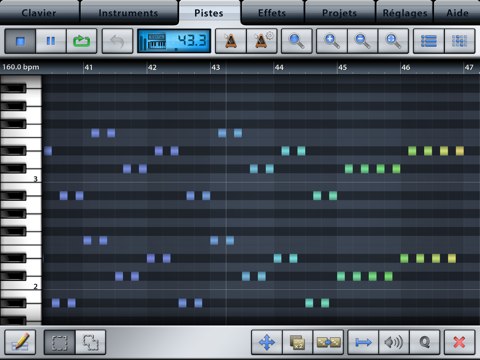Click bar 46 on the timeline ruler
The image size is (480, 360).
[x=406, y=67]
